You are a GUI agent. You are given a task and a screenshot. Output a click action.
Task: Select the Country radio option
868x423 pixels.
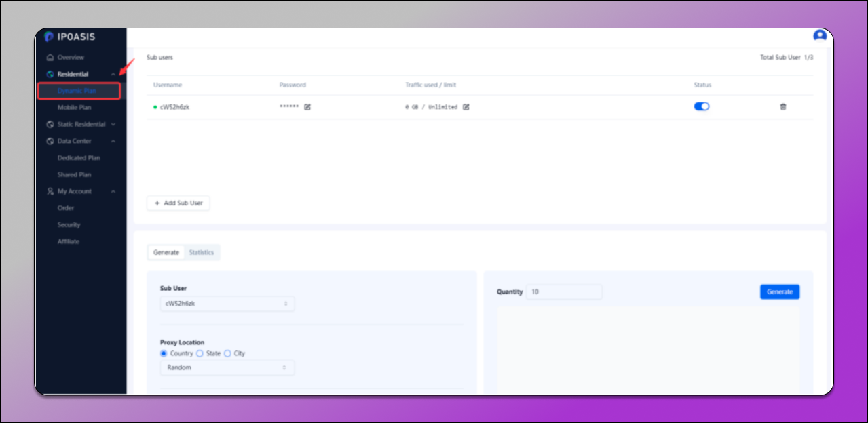point(164,353)
